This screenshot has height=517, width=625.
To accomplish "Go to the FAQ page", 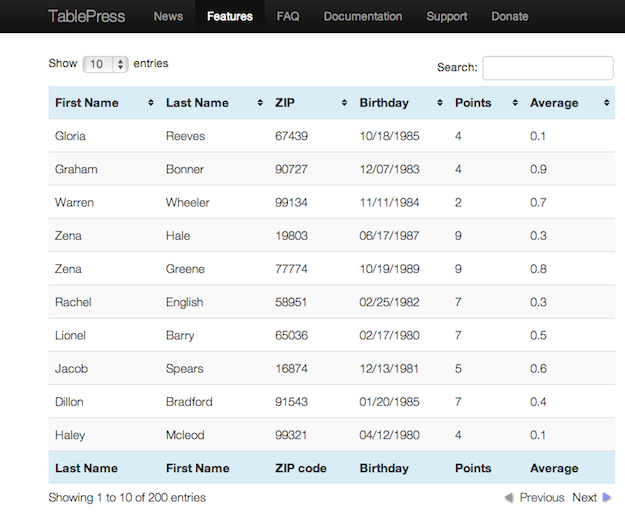I will coord(288,16).
